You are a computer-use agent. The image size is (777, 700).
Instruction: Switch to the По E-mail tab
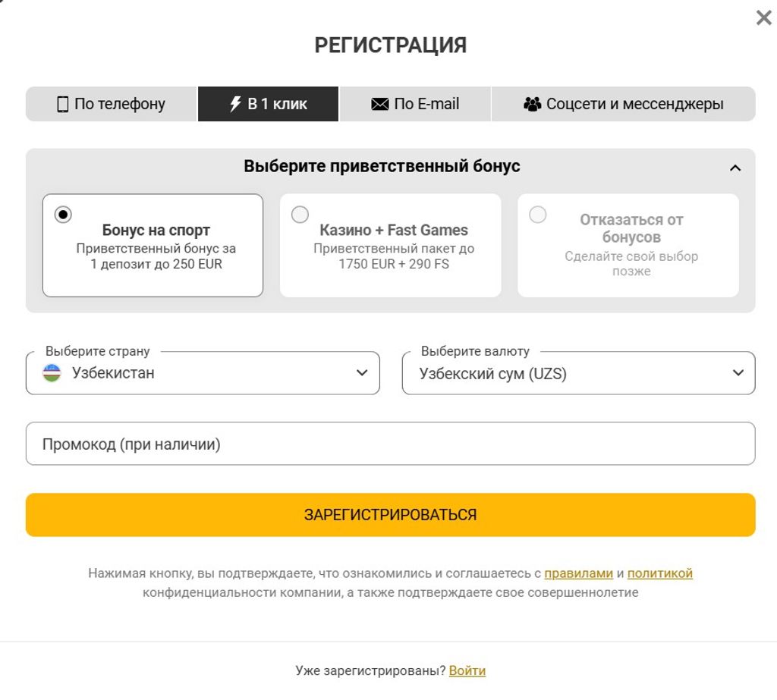tap(415, 104)
